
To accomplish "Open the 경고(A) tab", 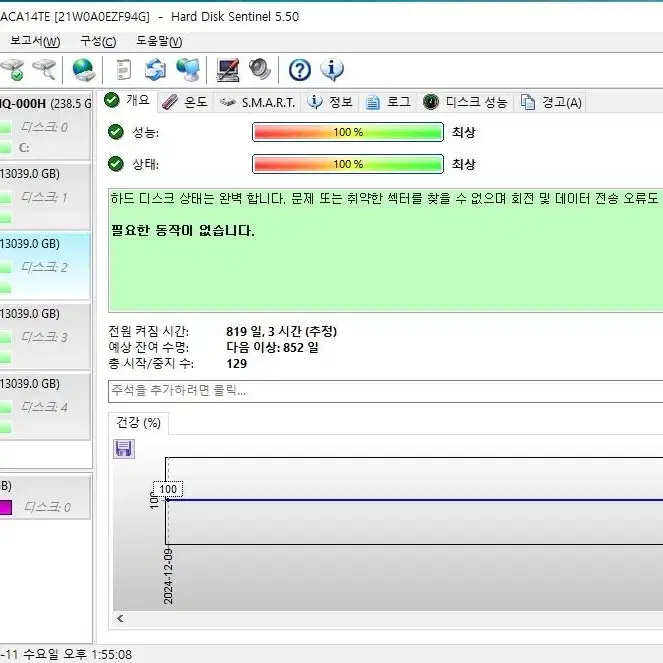I will 551,102.
